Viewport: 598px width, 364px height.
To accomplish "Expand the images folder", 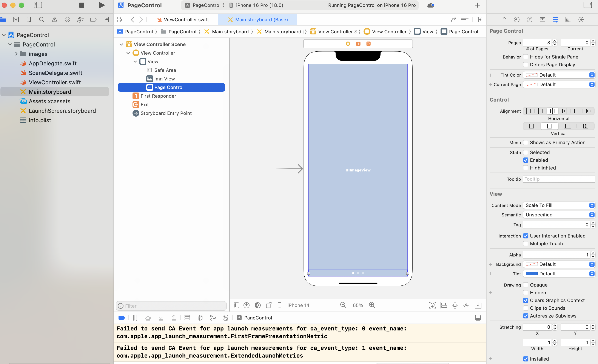I will [x=16, y=54].
